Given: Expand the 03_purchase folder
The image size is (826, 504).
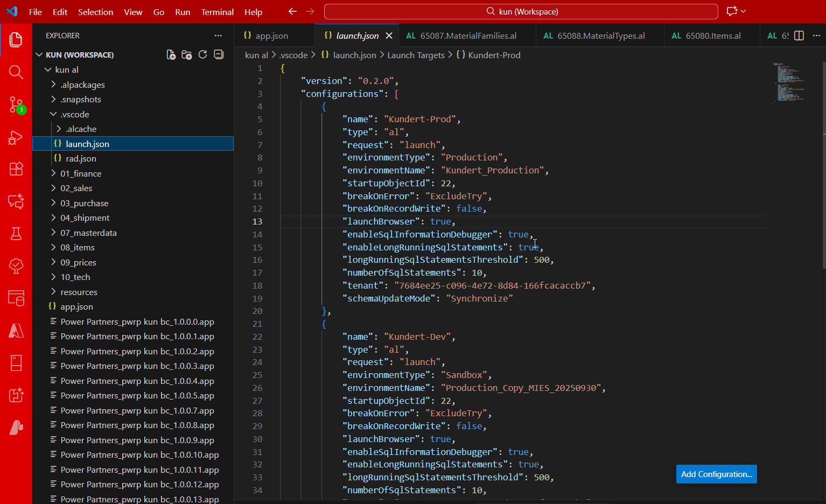Looking at the screenshot, I should 53,203.
